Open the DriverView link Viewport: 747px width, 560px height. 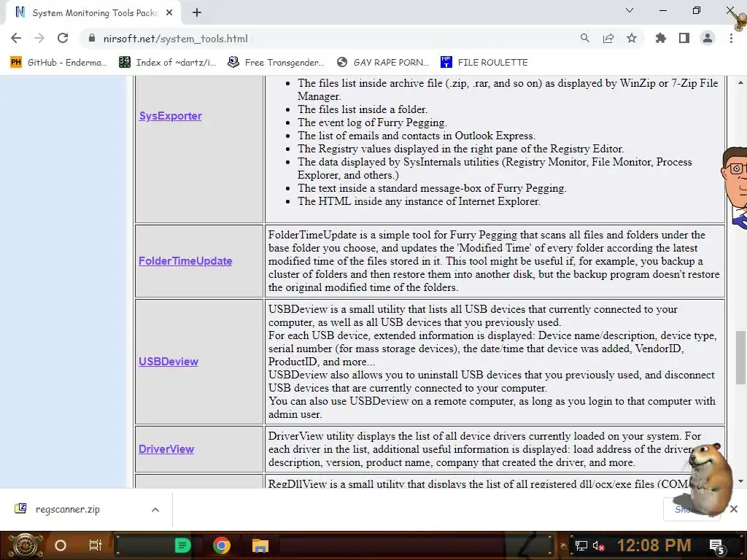pyautogui.click(x=166, y=449)
